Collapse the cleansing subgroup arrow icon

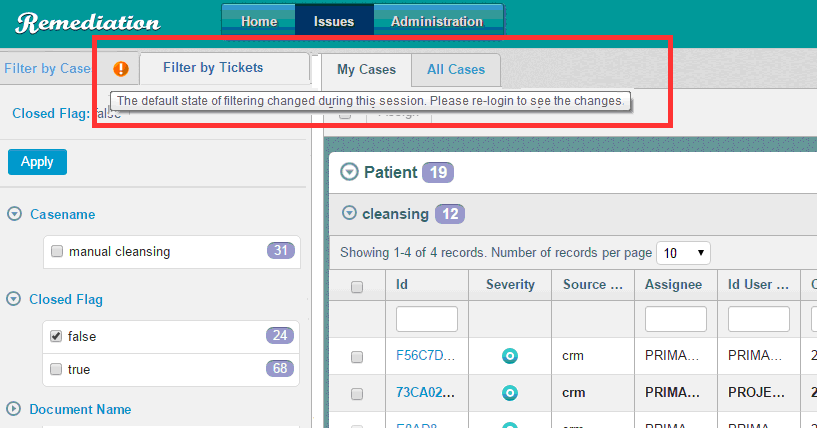coord(349,213)
